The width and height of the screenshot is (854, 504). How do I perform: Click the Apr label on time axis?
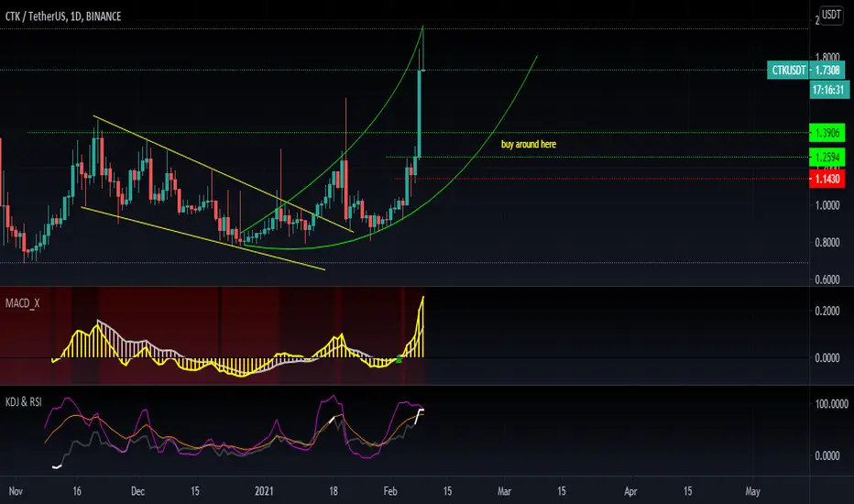coord(630,491)
